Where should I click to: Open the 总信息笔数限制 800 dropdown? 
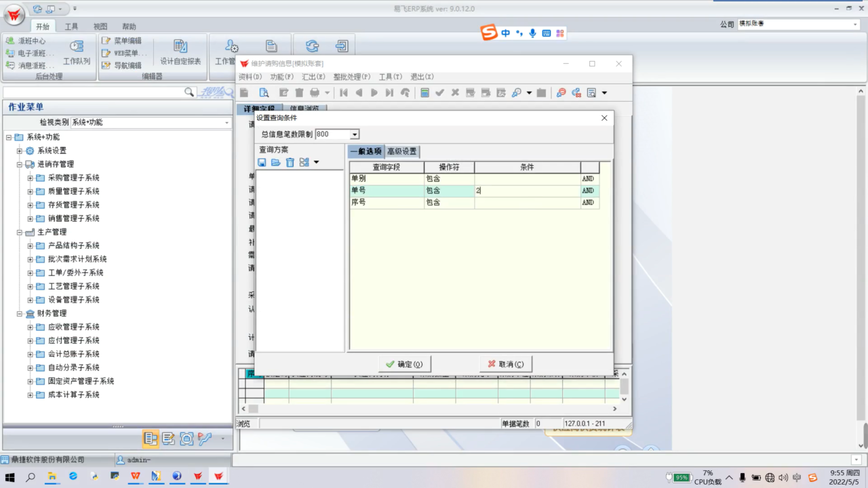pyautogui.click(x=355, y=135)
